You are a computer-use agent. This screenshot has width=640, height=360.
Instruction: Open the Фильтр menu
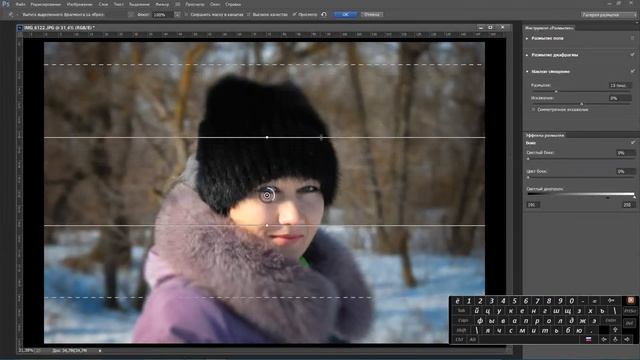[162, 4]
